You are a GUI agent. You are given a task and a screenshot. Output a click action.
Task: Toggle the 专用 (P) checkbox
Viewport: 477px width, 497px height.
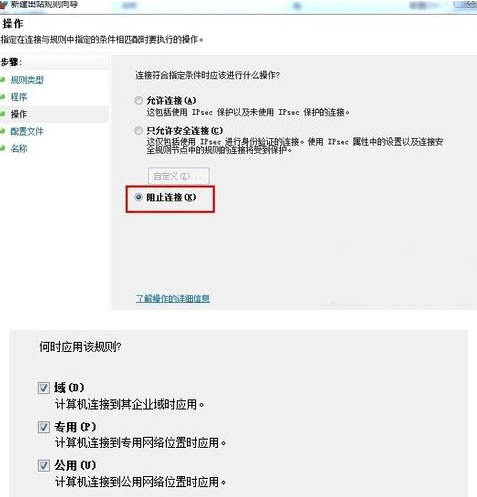pyautogui.click(x=44, y=427)
